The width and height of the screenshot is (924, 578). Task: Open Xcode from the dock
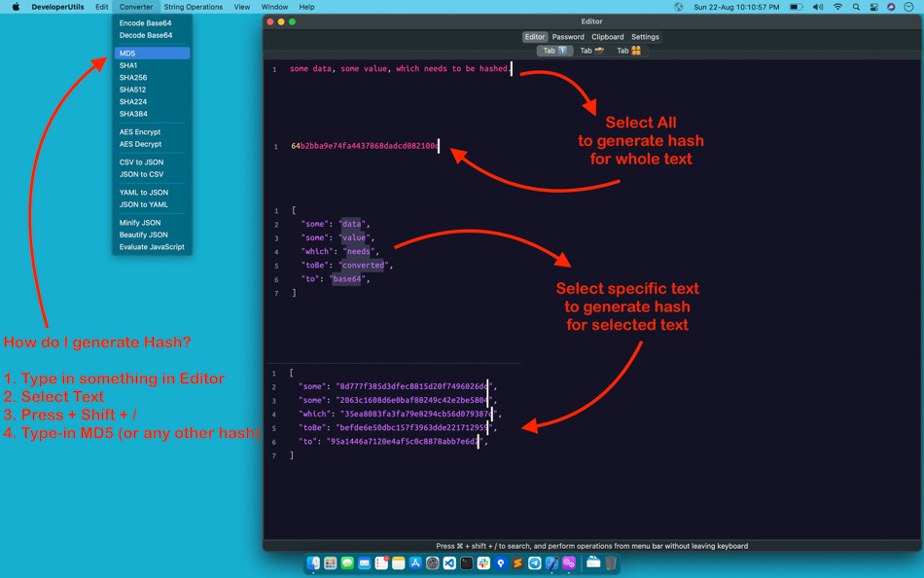pyautogui.click(x=551, y=563)
